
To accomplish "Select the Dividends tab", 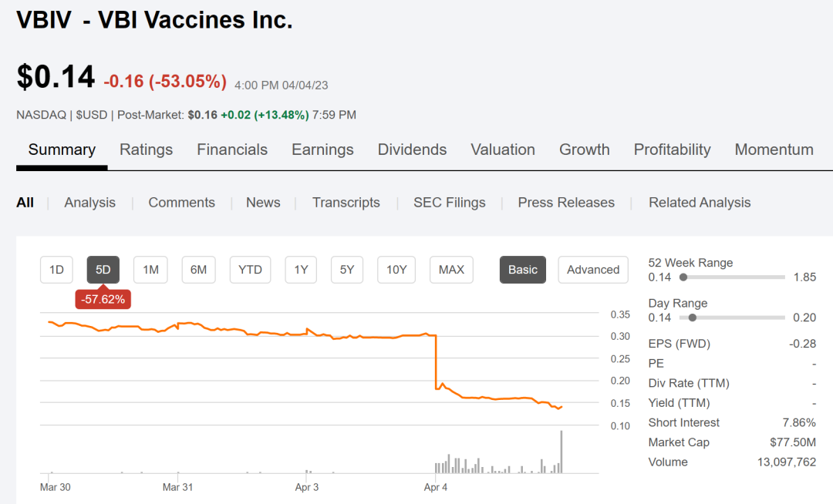I will coord(412,150).
